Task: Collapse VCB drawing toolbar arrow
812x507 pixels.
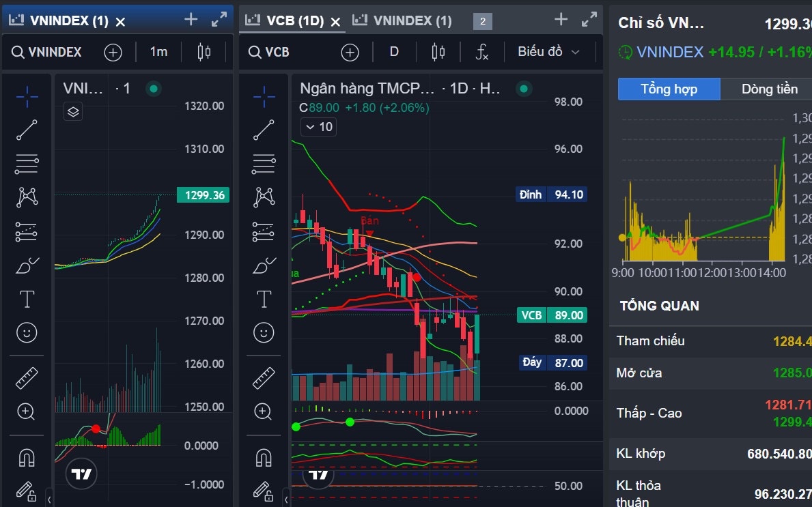Action: click(x=286, y=499)
